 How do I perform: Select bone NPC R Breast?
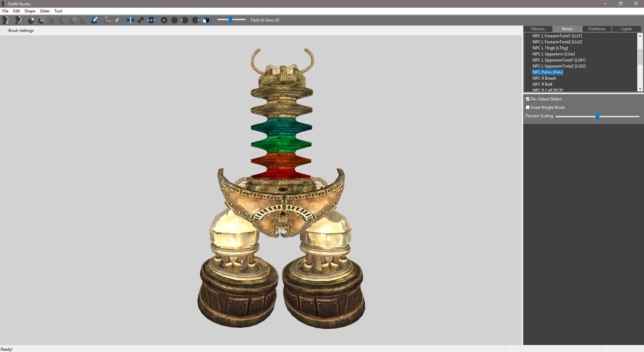pyautogui.click(x=544, y=78)
